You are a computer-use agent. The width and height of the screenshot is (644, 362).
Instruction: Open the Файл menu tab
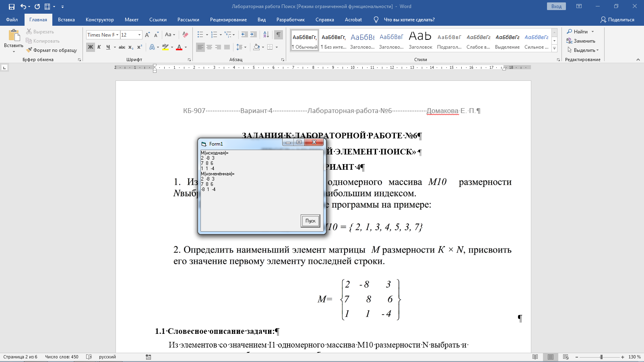tap(12, 19)
